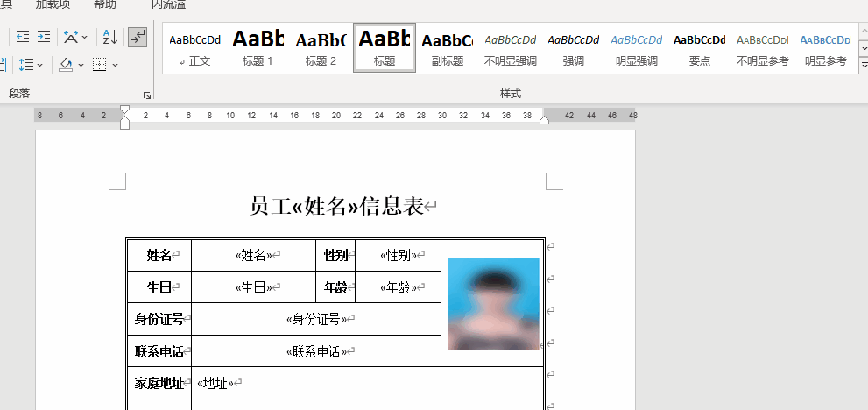Click the Asian Layout icon
Image resolution: width=868 pixels, height=410 pixels.
point(72,37)
